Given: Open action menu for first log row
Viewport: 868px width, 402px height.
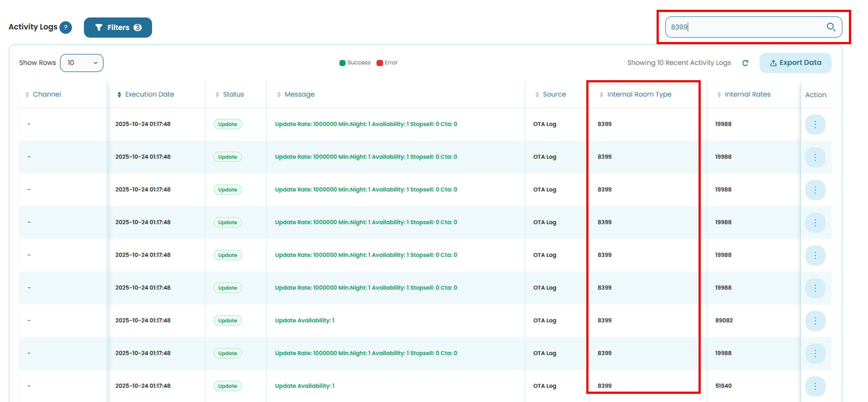Looking at the screenshot, I should coord(815,124).
